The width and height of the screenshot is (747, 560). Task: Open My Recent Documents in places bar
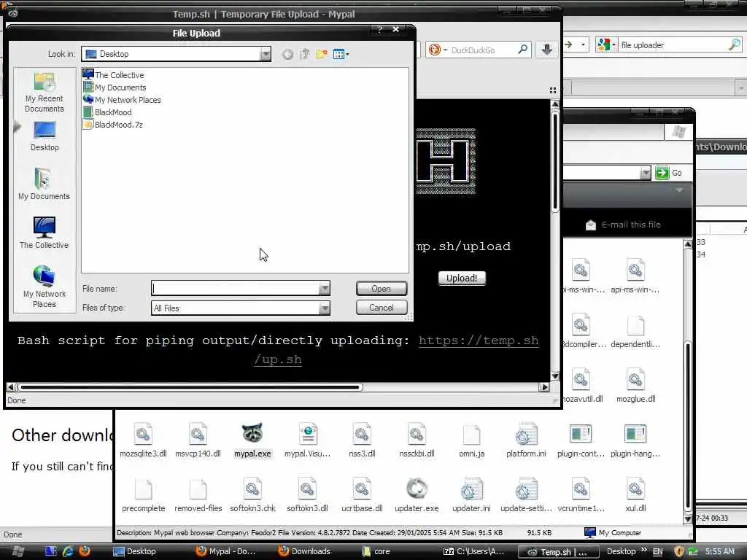pos(44,93)
